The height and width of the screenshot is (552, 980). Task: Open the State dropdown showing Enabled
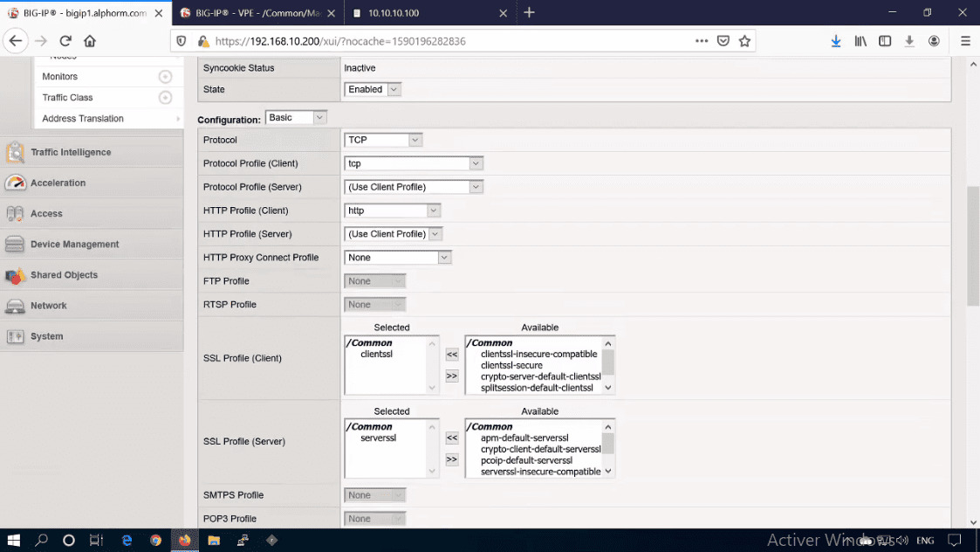pos(373,89)
